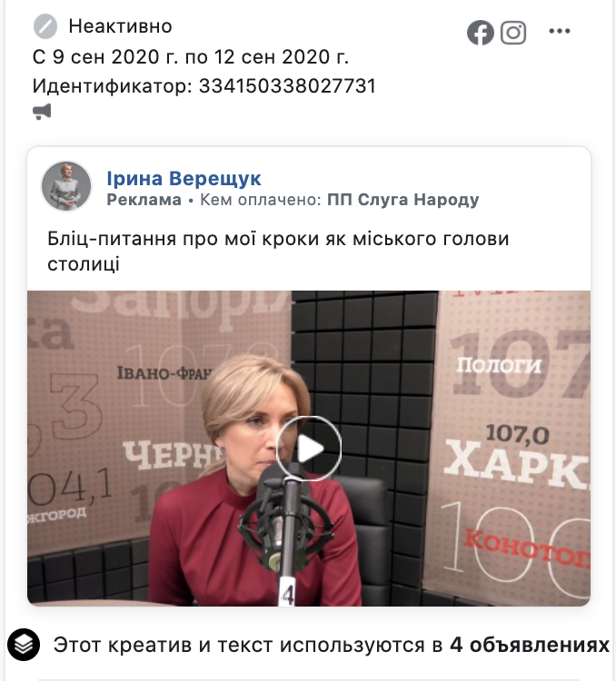The image size is (616, 681).
Task: Click the ПП Слуга Народу payer link
Action: (x=403, y=200)
